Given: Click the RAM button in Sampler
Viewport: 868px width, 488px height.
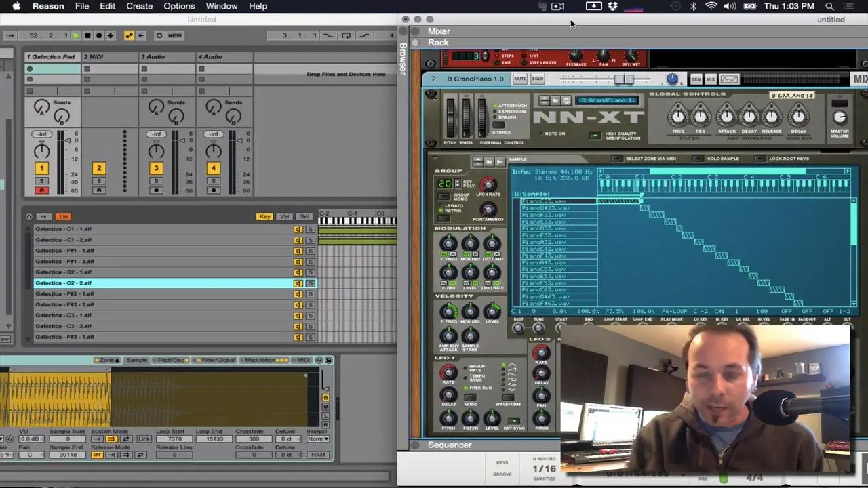Looking at the screenshot, I should [318, 455].
